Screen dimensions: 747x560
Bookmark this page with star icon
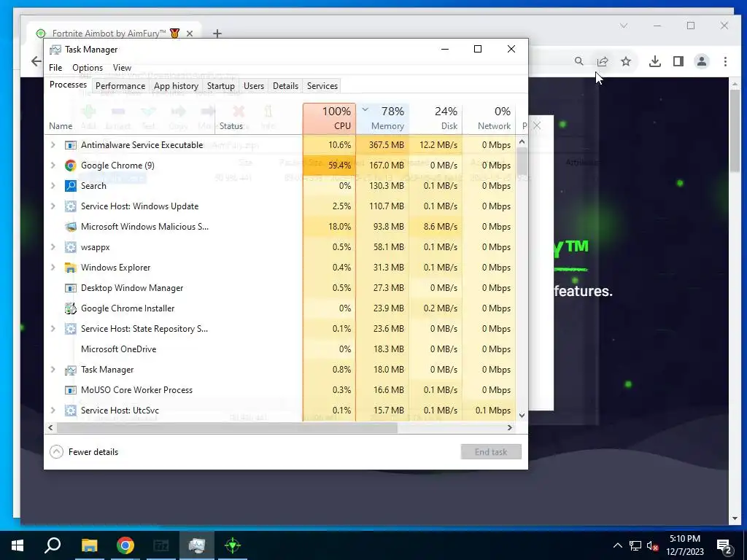coord(626,61)
